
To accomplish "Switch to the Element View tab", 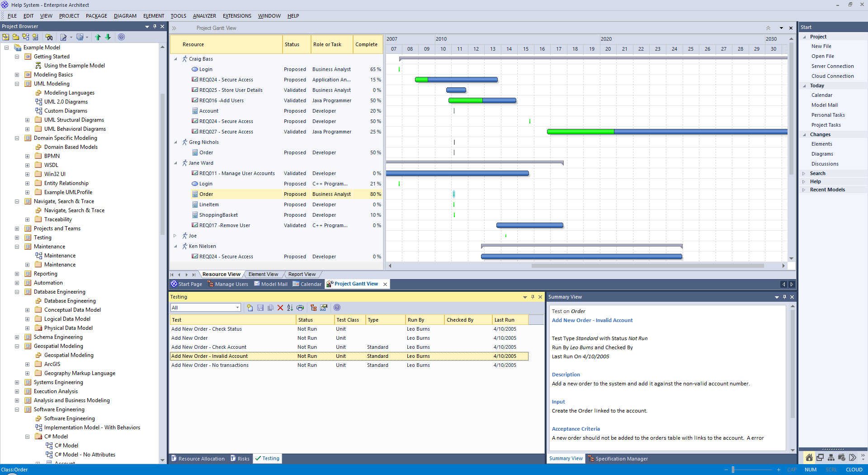I will (x=263, y=274).
